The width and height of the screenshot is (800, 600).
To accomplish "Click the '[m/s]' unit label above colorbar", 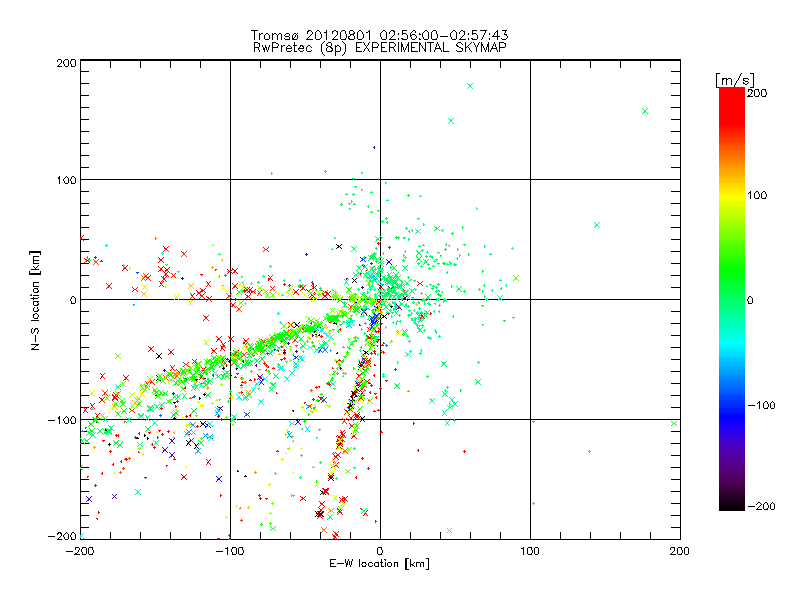I will (x=735, y=80).
